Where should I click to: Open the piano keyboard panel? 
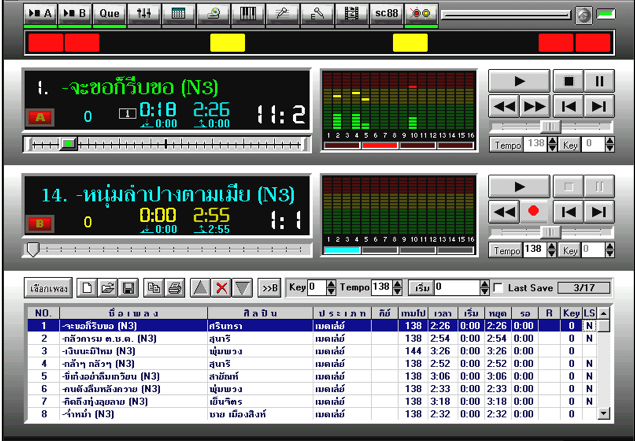coord(246,14)
